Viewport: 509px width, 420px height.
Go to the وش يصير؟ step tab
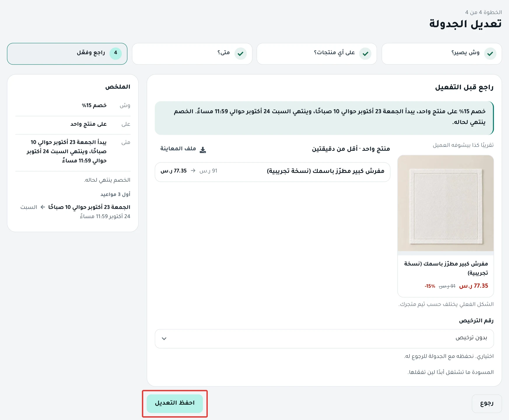point(442,54)
